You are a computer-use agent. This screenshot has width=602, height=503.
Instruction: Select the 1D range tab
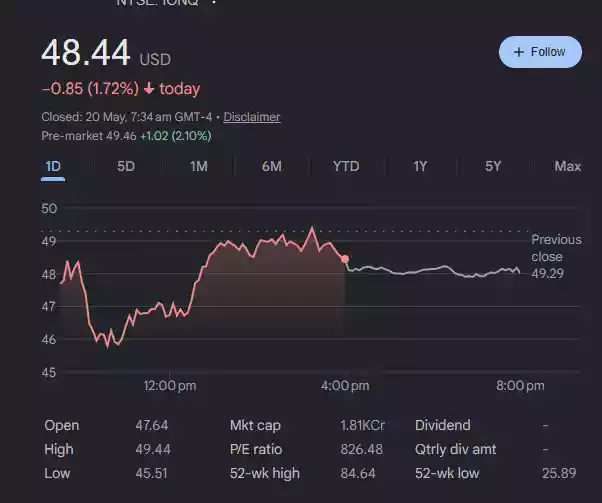tap(53, 167)
